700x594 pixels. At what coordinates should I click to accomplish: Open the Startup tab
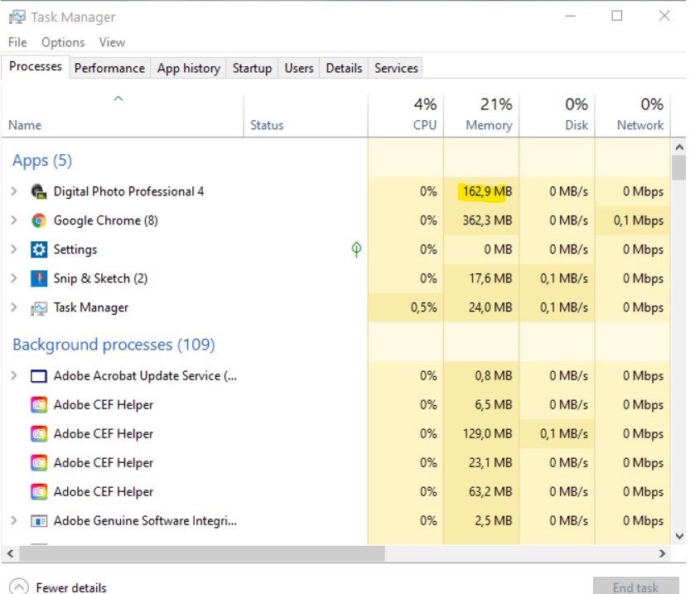coord(252,68)
